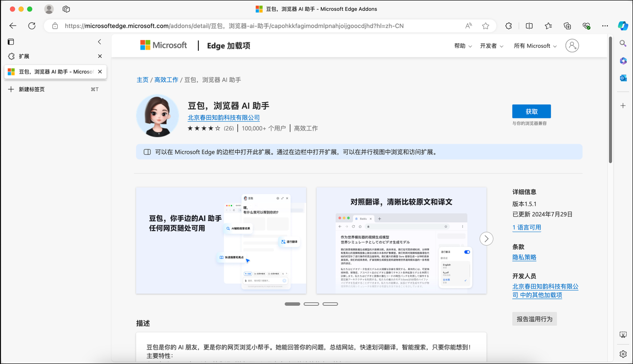Expand the 开发者 dropdown menu
Screen dimensions: 633x364
[491, 46]
